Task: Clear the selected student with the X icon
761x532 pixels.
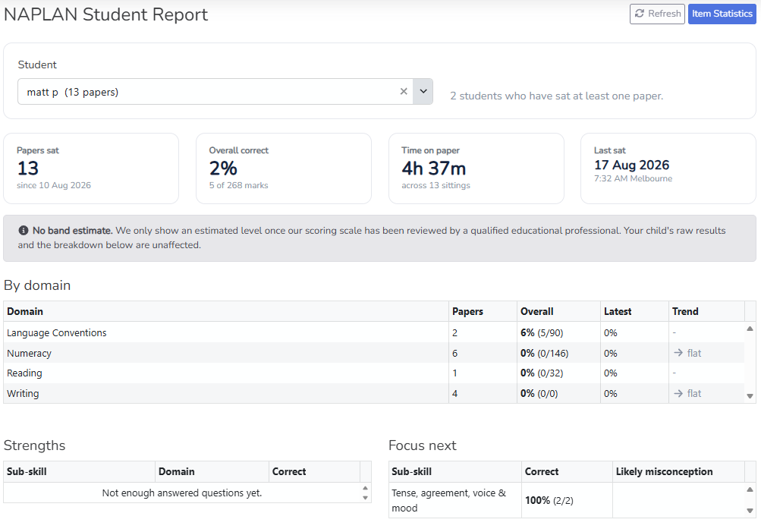Action: tap(404, 91)
